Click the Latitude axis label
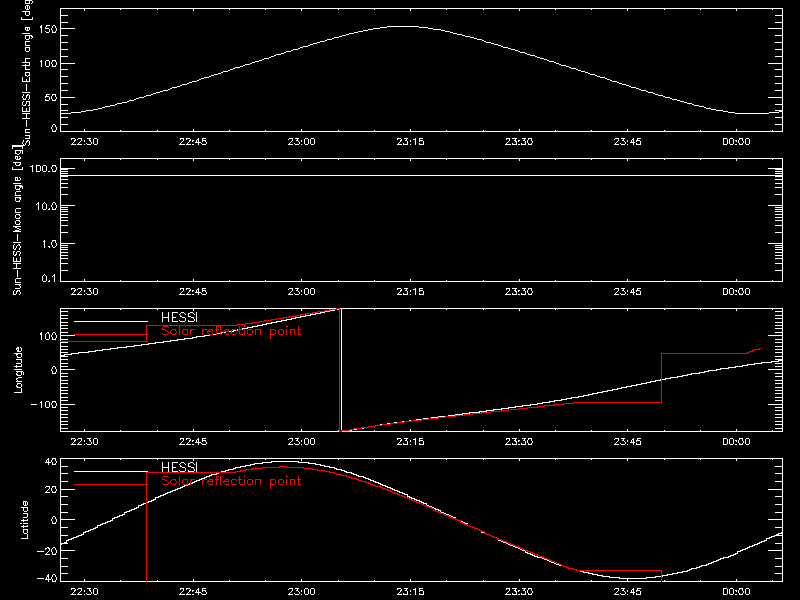The width and height of the screenshot is (800, 600). (24, 520)
